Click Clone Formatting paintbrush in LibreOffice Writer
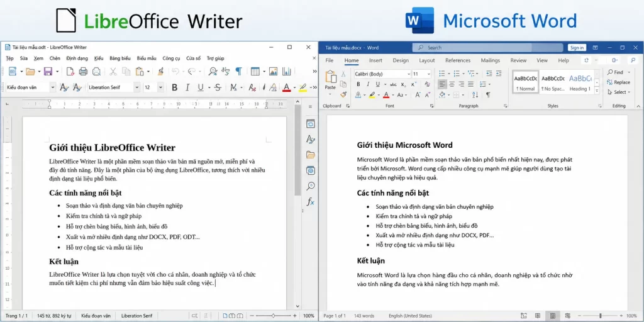644x322 pixels. 160,72
